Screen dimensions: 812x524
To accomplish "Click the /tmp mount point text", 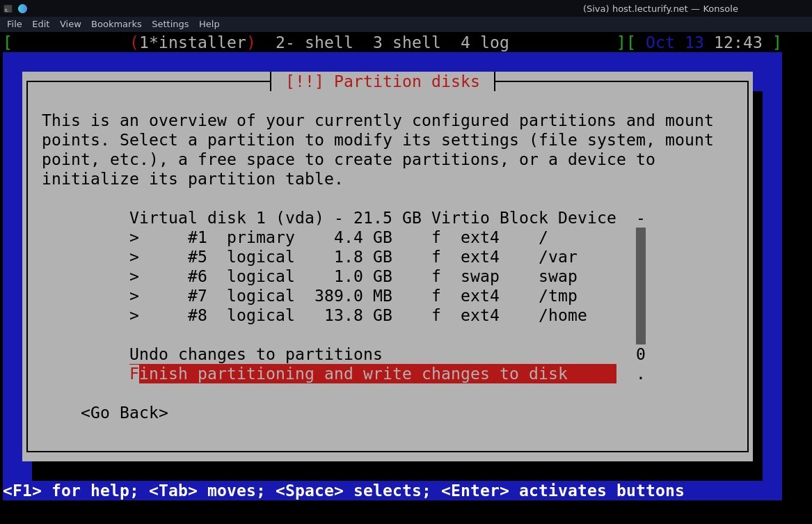I will 558,296.
